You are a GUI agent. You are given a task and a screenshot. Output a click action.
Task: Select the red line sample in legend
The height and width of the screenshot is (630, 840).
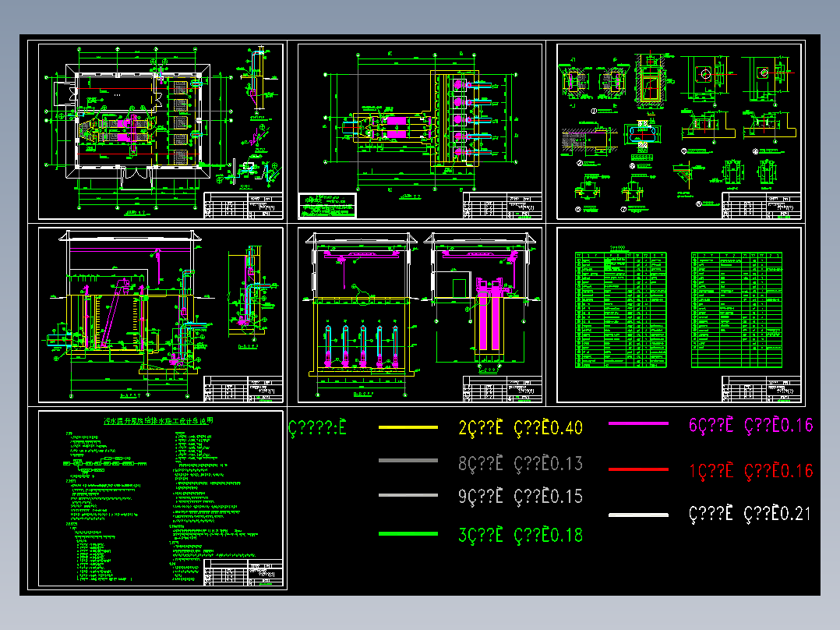639,469
